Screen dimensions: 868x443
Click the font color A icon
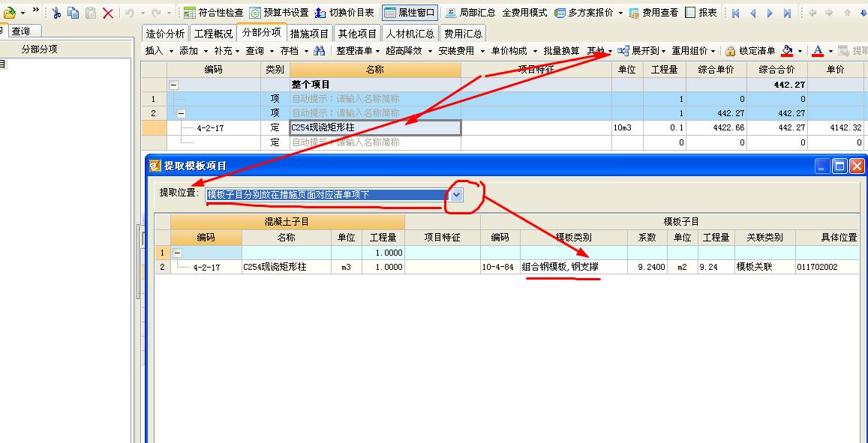click(818, 51)
